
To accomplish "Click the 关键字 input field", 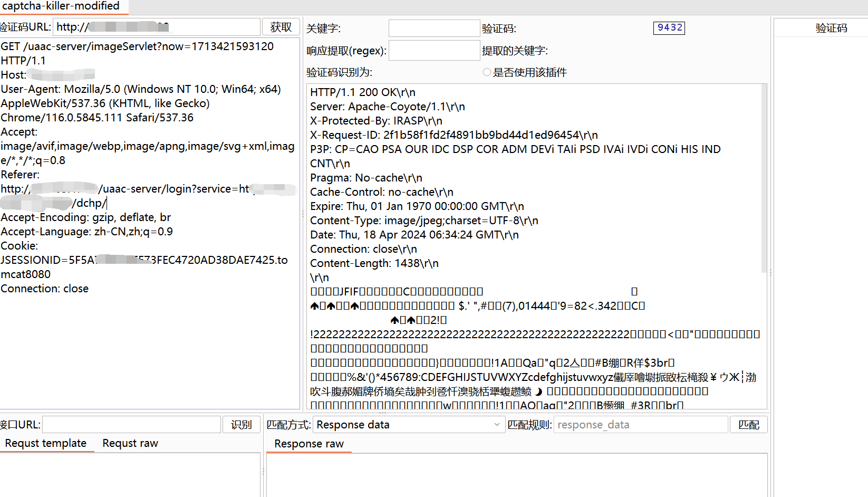I will coord(433,27).
